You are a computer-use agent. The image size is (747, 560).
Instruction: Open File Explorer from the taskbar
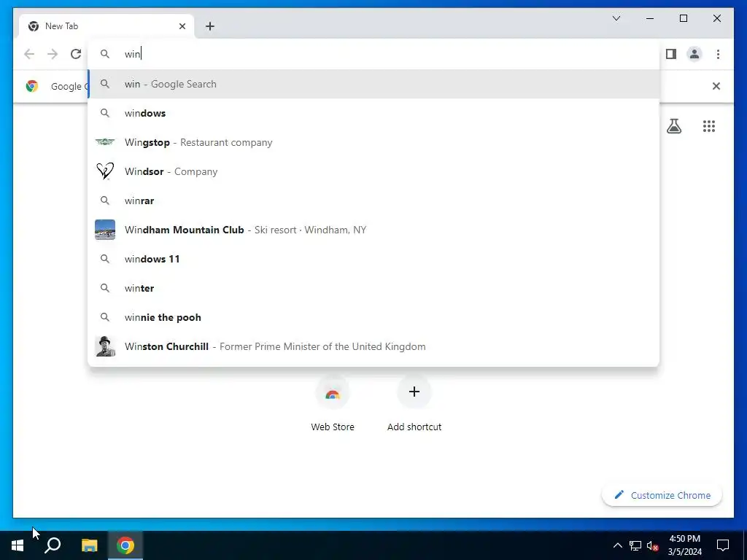(89, 545)
